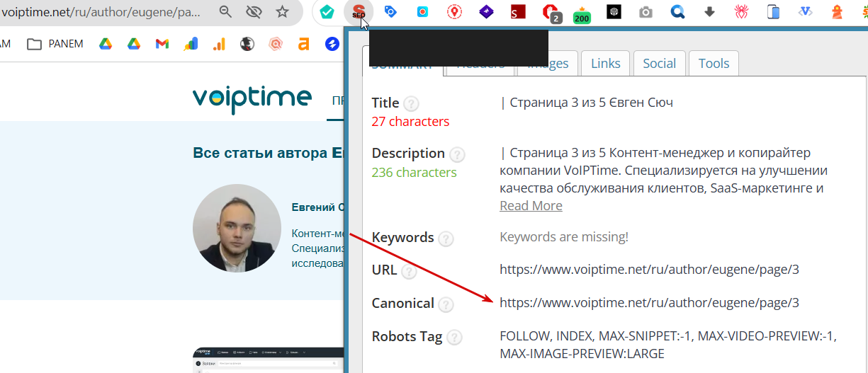Open the red ad blocker icon with badge 2

click(551, 13)
